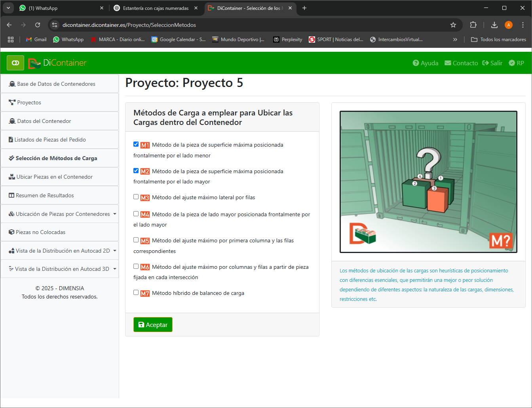This screenshot has height=408, width=532.
Task: Open Ubicar Piezas en el Contenedor
Action: (60, 177)
